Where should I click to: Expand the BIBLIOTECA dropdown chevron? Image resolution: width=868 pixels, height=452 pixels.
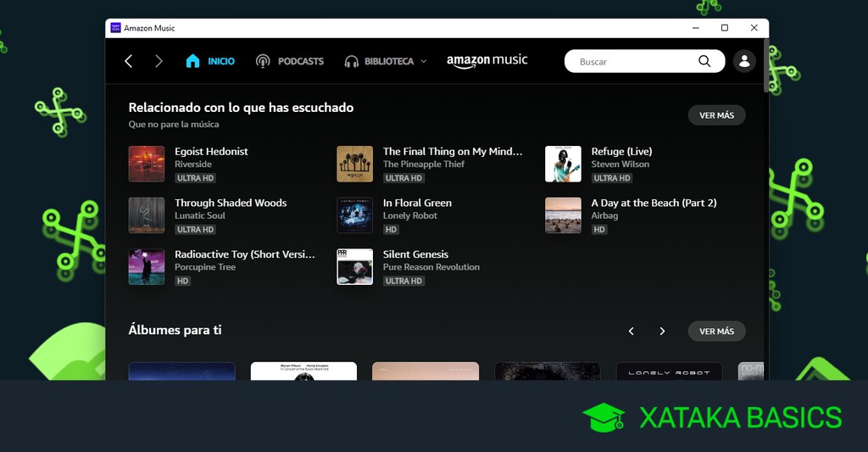pyautogui.click(x=424, y=61)
